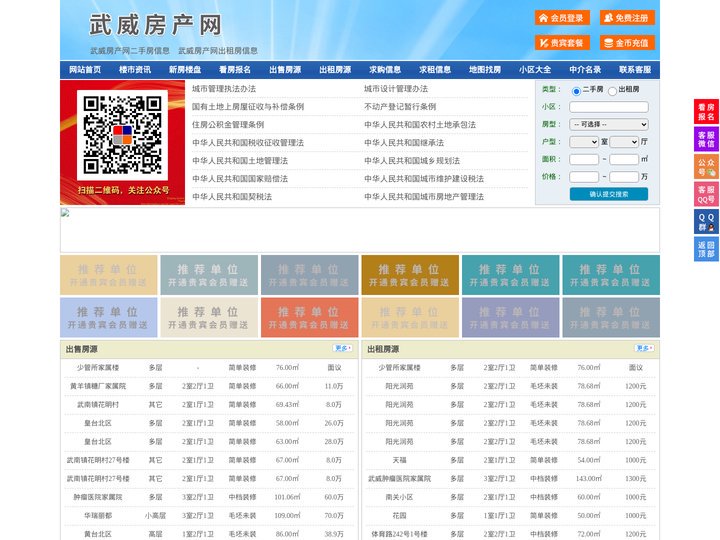This screenshot has height=540, width=720.
Task: Open 国有土地上房屋征收与补偿条例 link
Action: [248, 107]
